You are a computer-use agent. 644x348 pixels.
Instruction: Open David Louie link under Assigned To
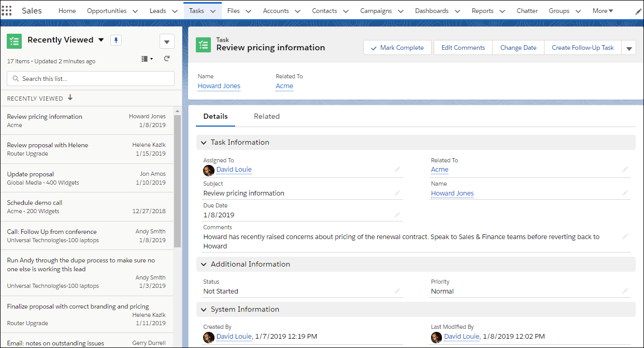tap(234, 170)
